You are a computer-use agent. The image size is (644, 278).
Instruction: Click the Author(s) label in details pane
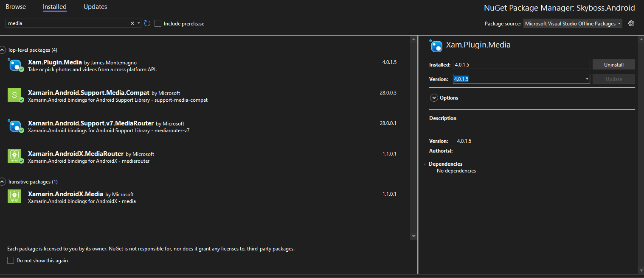(441, 150)
